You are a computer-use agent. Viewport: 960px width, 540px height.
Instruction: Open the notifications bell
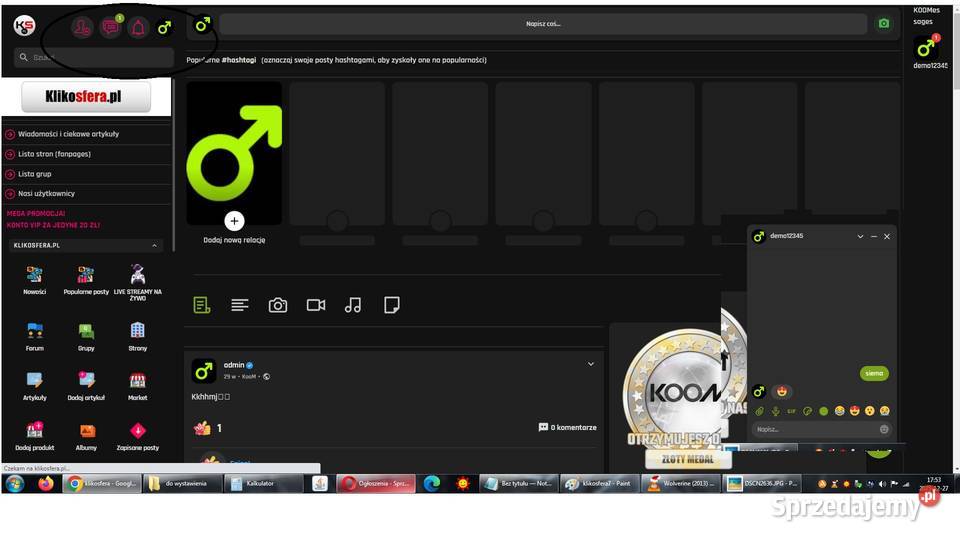coord(138,28)
